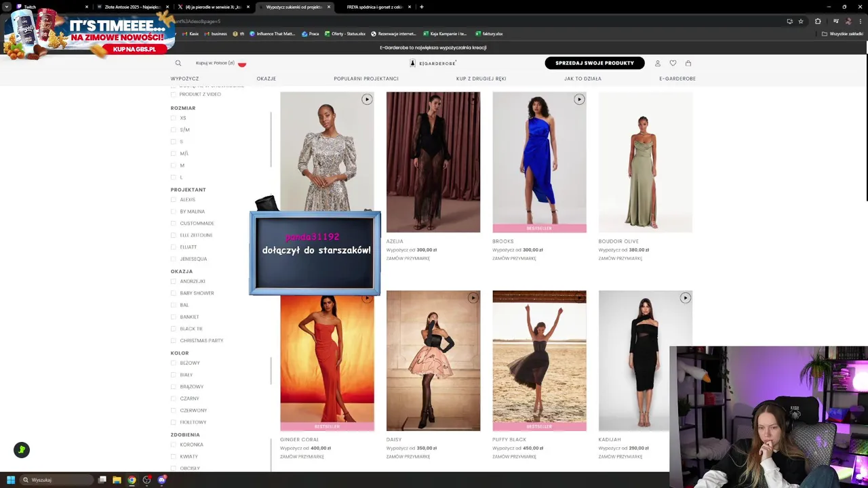Open the browser extensions puzzle icon
Viewport: 868px width, 488px height.
[818, 21]
